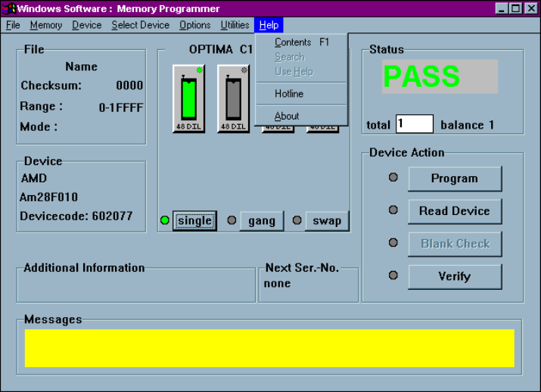Click the yellow Messages area

pos(269,348)
